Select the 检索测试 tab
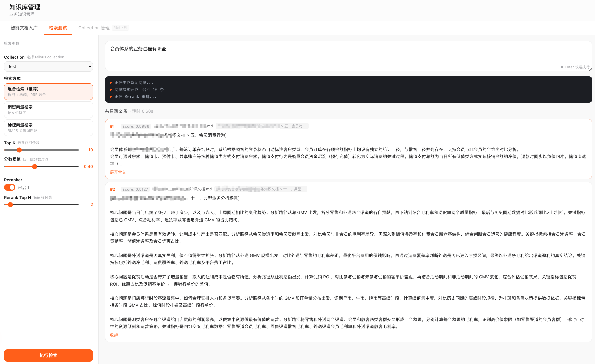This screenshot has width=595, height=364. pos(58,28)
